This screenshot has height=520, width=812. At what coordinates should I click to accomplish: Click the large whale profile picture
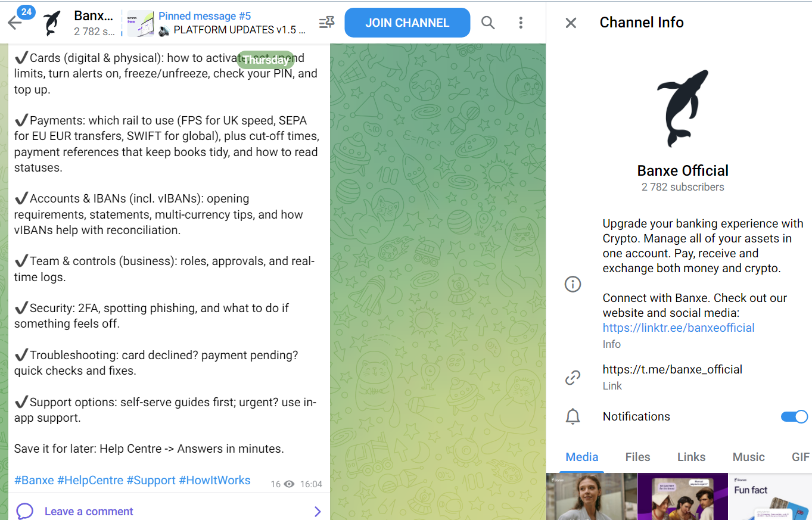click(x=683, y=108)
